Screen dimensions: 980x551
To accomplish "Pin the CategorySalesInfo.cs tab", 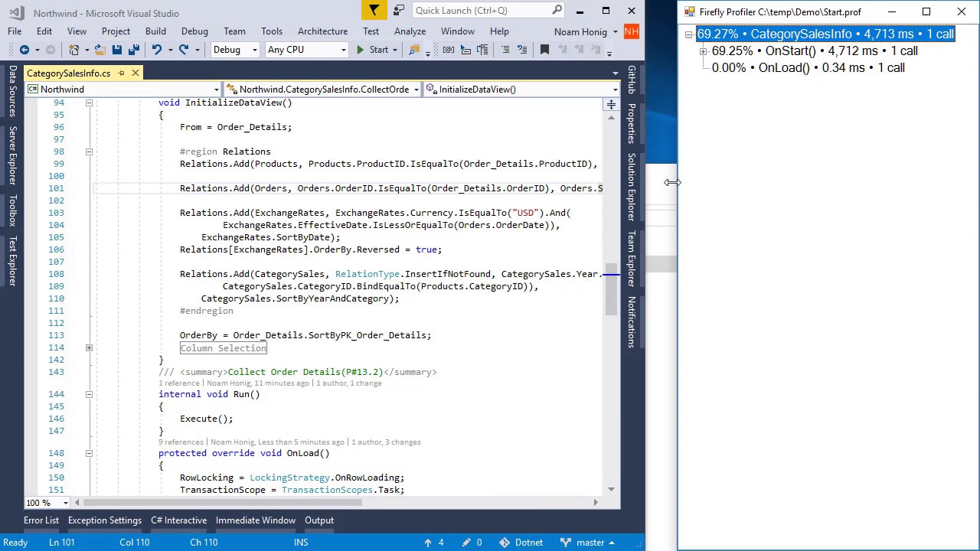I will [x=121, y=73].
